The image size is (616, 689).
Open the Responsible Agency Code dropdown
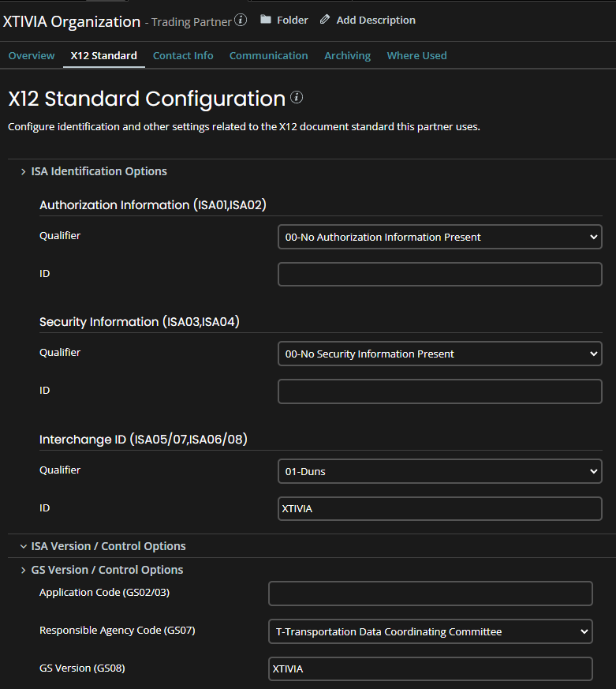[430, 631]
